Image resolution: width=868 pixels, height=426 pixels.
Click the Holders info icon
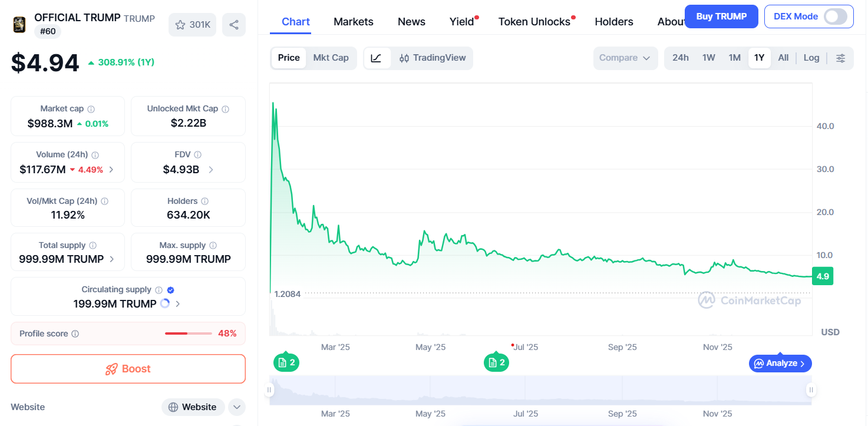pyautogui.click(x=204, y=202)
